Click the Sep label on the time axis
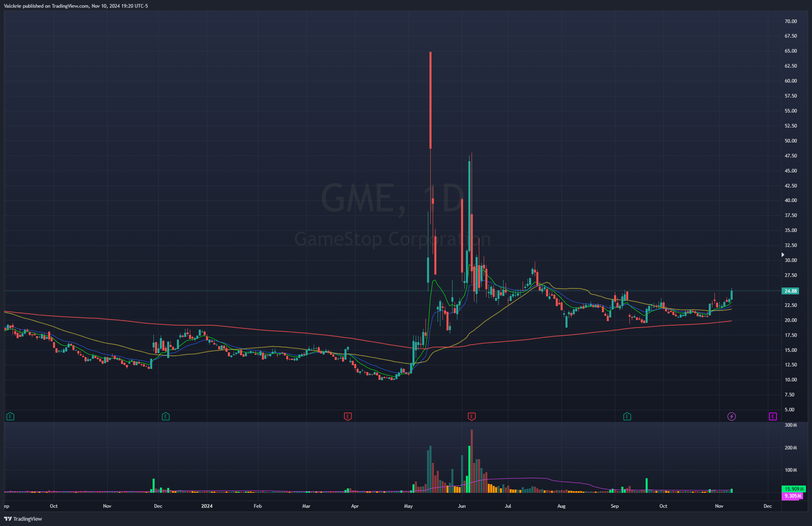This screenshot has height=526, width=812. pyautogui.click(x=615, y=506)
